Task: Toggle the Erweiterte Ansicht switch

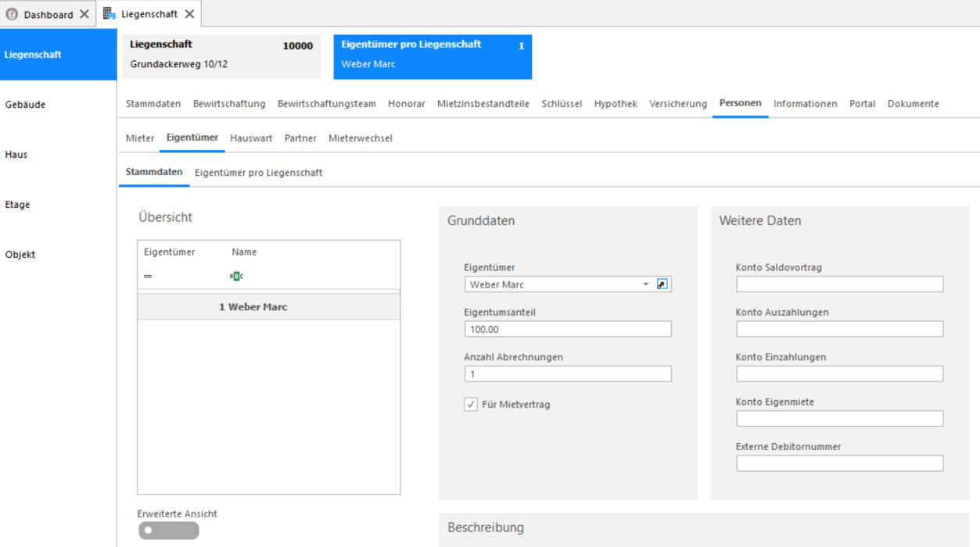Action: (x=168, y=531)
